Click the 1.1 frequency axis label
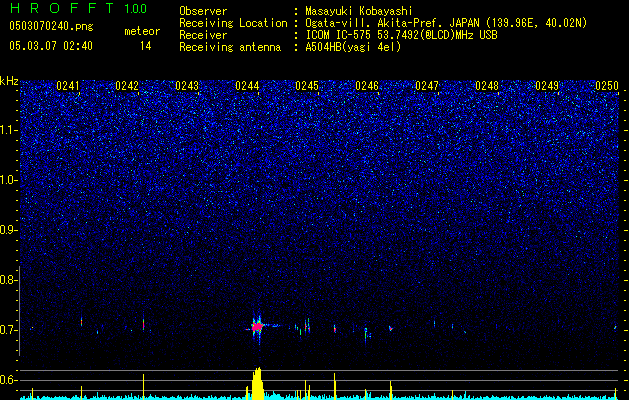The height and width of the screenshot is (400, 629). click(x=8, y=130)
